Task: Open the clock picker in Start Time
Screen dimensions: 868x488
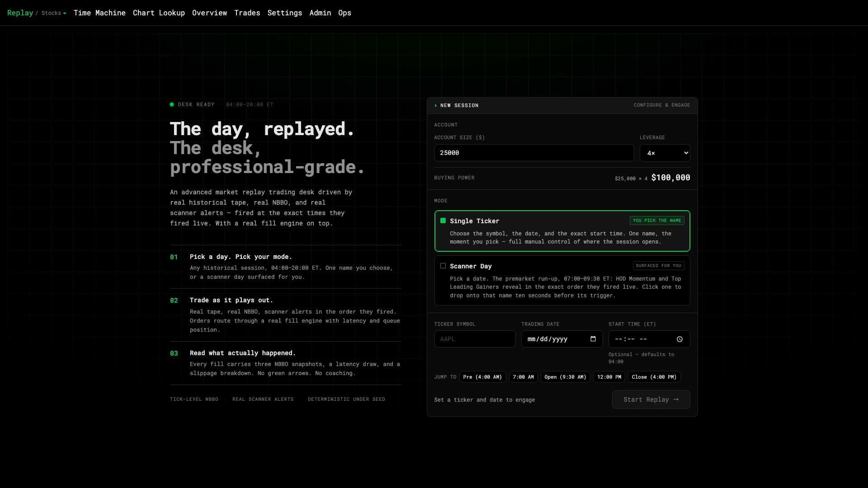Action: point(679,339)
